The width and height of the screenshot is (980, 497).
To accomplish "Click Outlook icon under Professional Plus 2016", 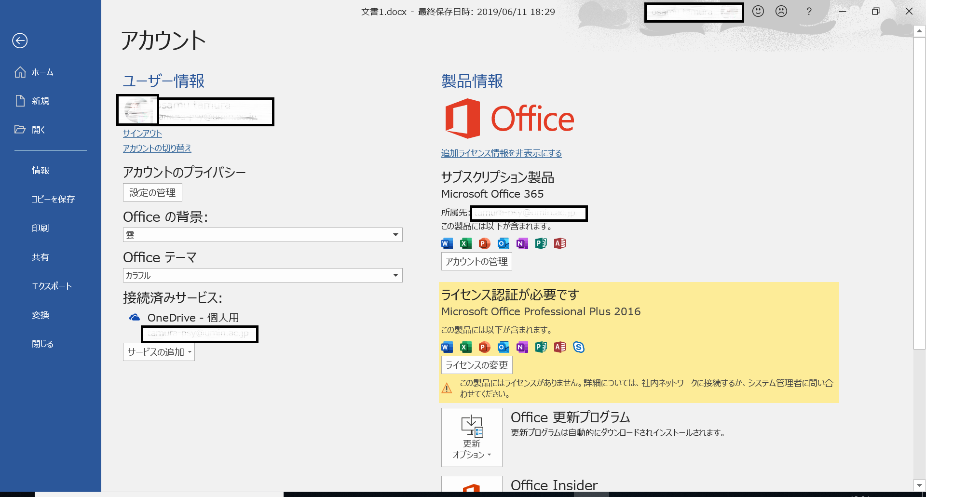I will tap(504, 348).
